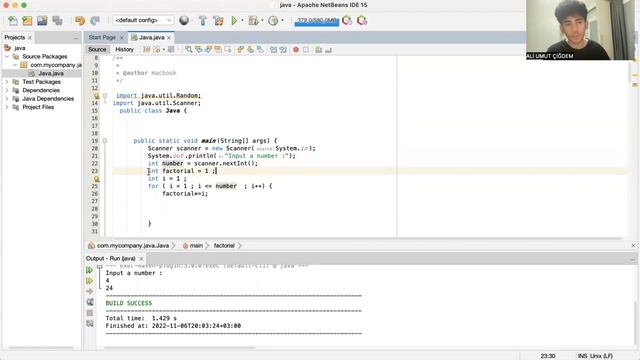Viewport: 640px width, 360px height.
Task: Click the Debug Project icon
Action: pyautogui.click(x=253, y=20)
